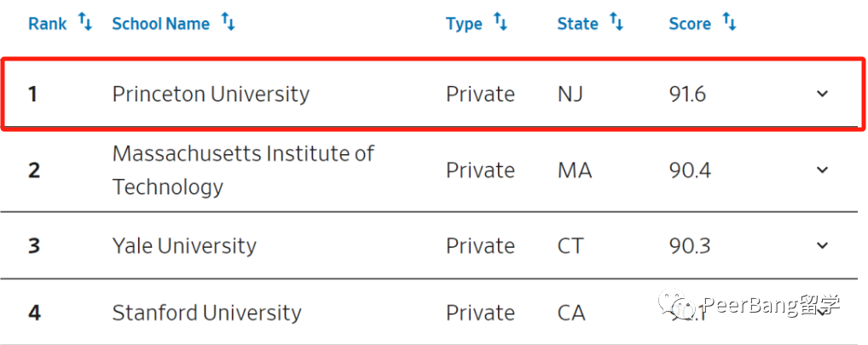The width and height of the screenshot is (868, 345).
Task: Expand Massachusetts Institute of Technology row details
Action: 823,170
